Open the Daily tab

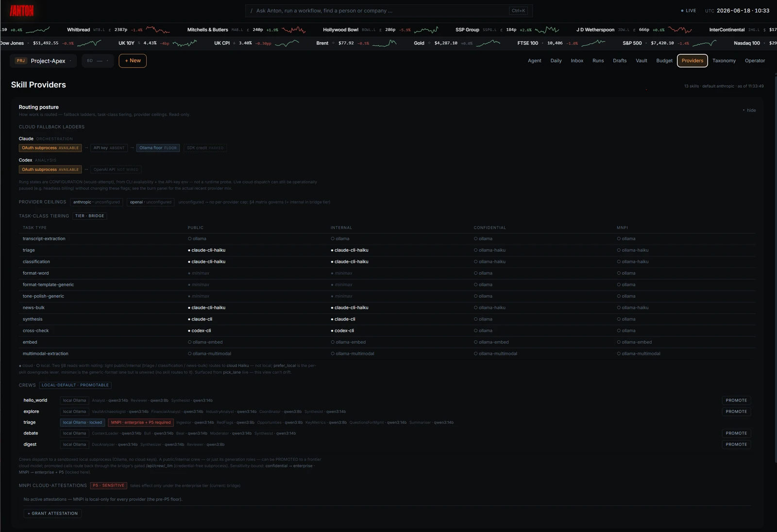click(556, 61)
